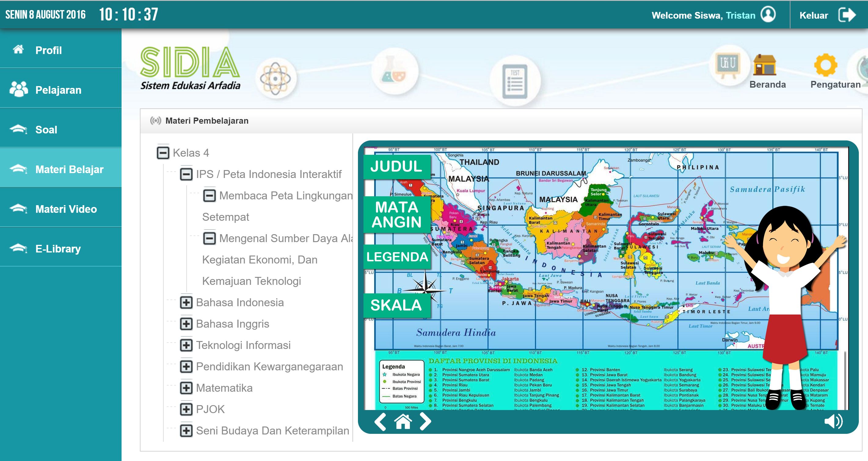Collapse IPS / Peta Indonesia Interaktif node

pyautogui.click(x=186, y=174)
